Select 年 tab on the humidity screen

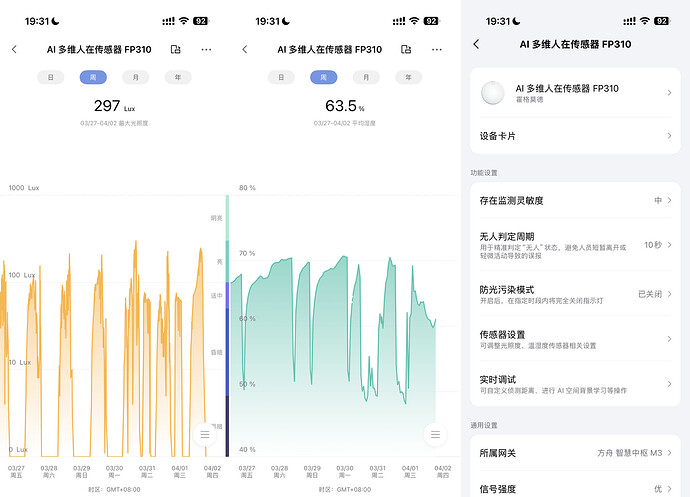coord(409,77)
